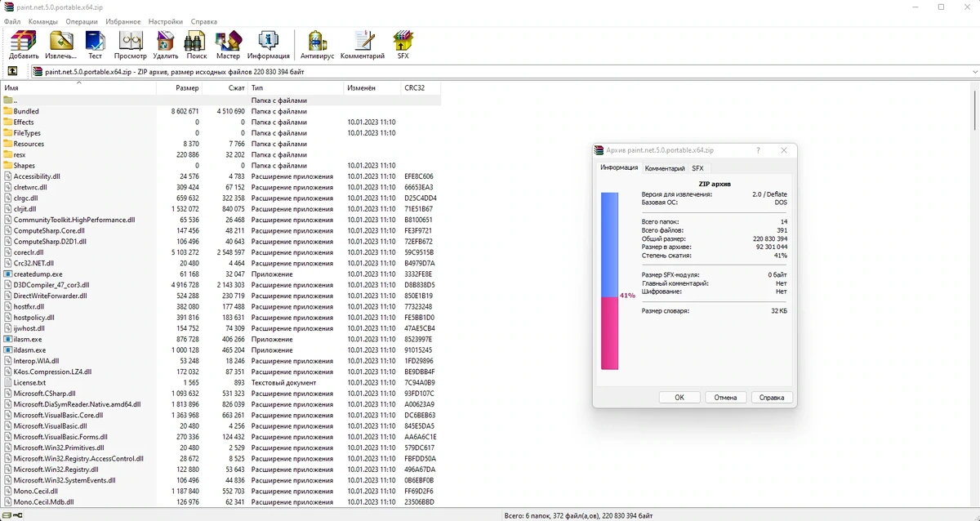Click the Справка button in dialog
Image resolution: width=980 pixels, height=521 pixels.
pyautogui.click(x=772, y=398)
